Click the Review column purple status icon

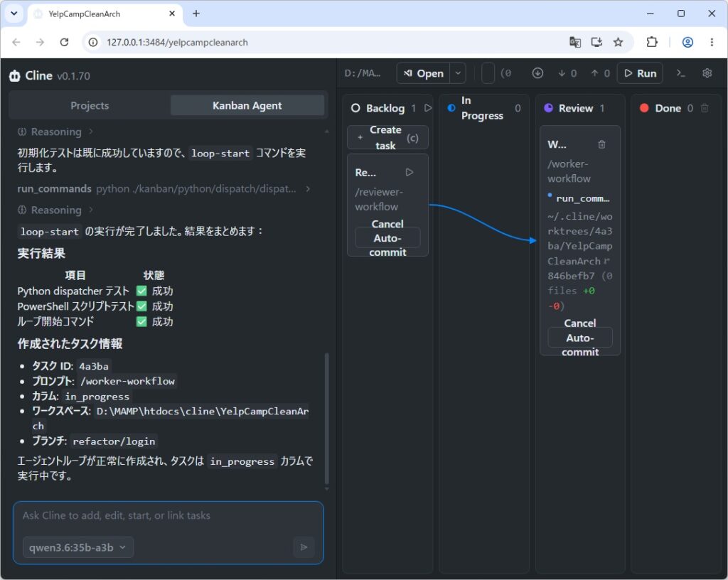tap(548, 108)
